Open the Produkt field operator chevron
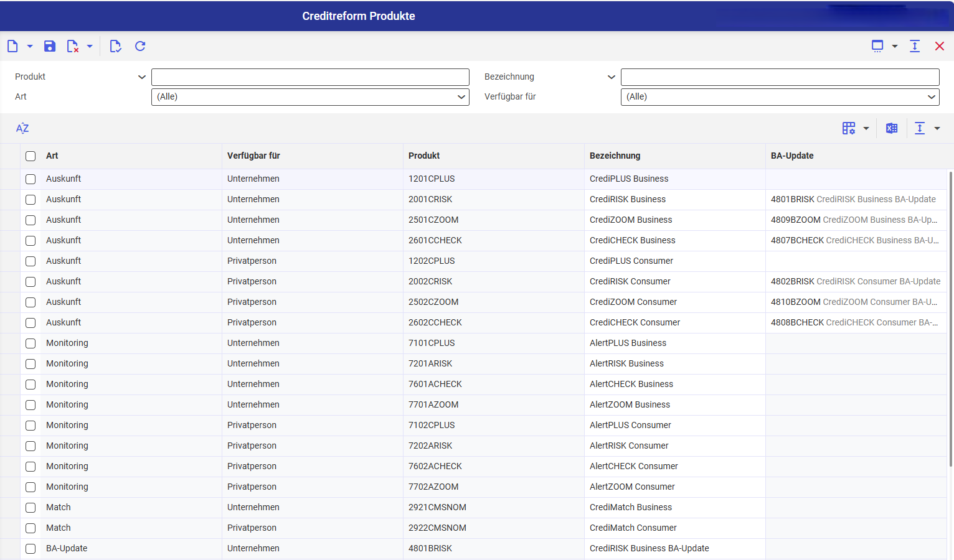Screen dimensions: 954x560 coord(142,77)
